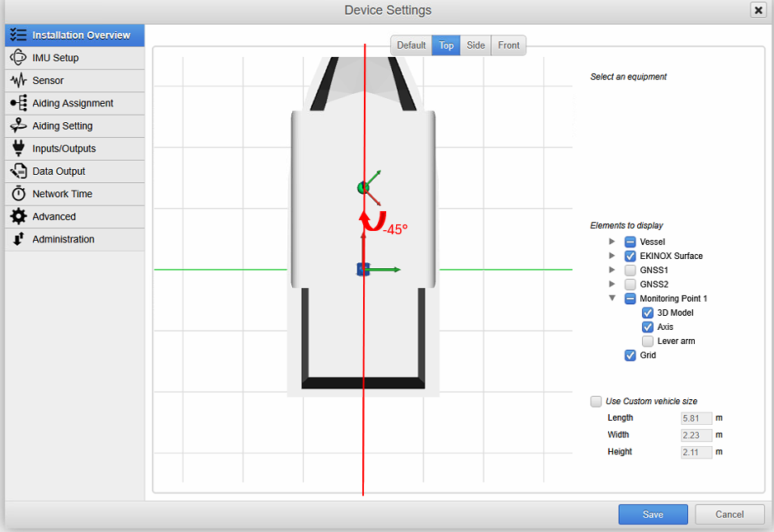Switch to the Front view tab

[x=508, y=45]
